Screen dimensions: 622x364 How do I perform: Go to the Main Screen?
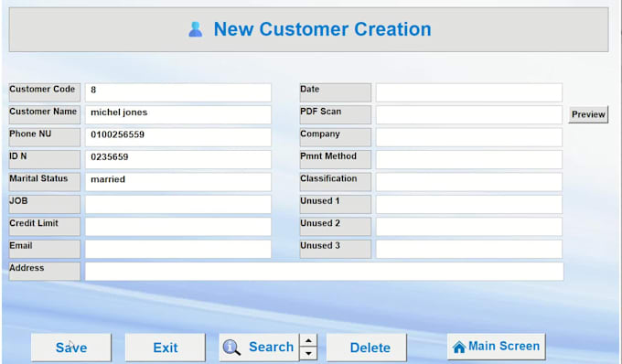pyautogui.click(x=497, y=346)
